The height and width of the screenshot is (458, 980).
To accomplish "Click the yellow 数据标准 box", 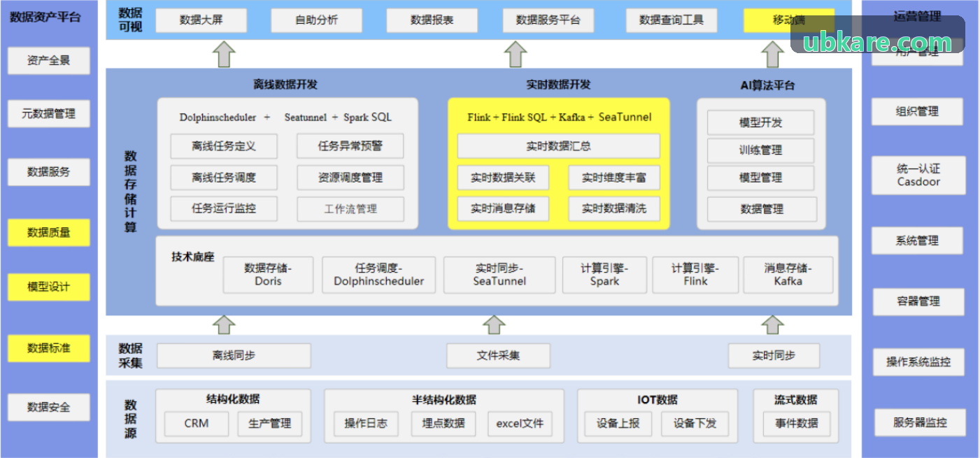I will pyautogui.click(x=49, y=348).
